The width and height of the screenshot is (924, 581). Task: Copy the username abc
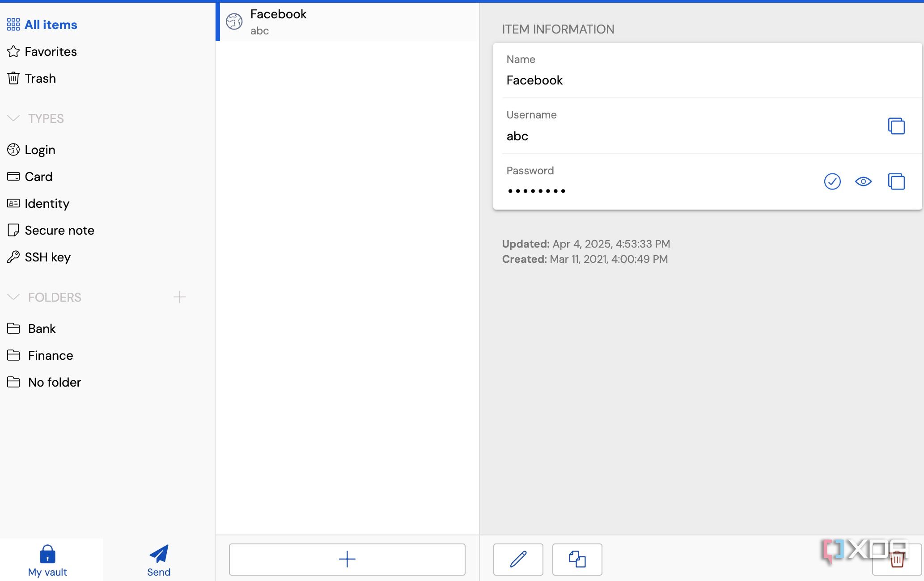tap(896, 126)
